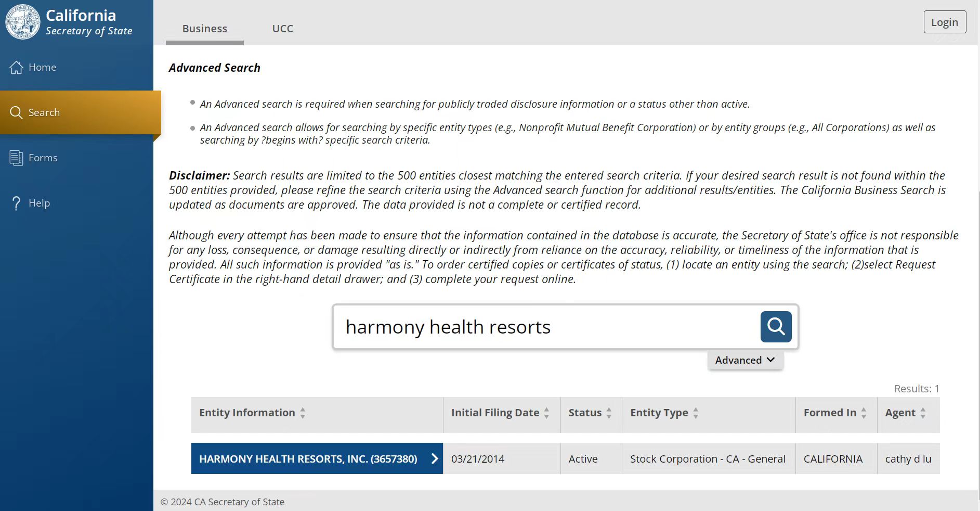Open Forms in the sidebar
Viewport: 980px width, 511px height.
point(76,158)
